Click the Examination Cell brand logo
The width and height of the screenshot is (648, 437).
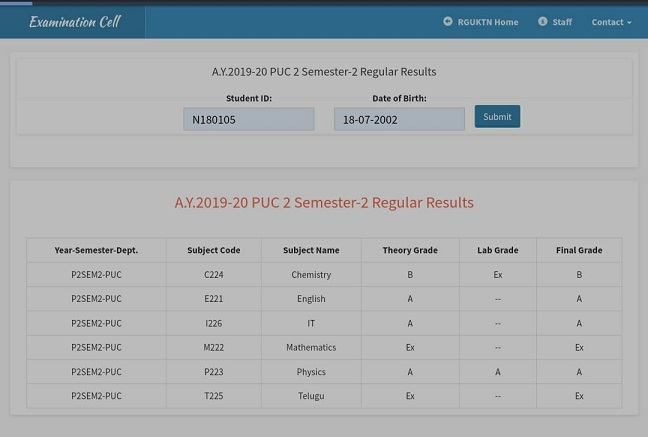[x=75, y=21]
